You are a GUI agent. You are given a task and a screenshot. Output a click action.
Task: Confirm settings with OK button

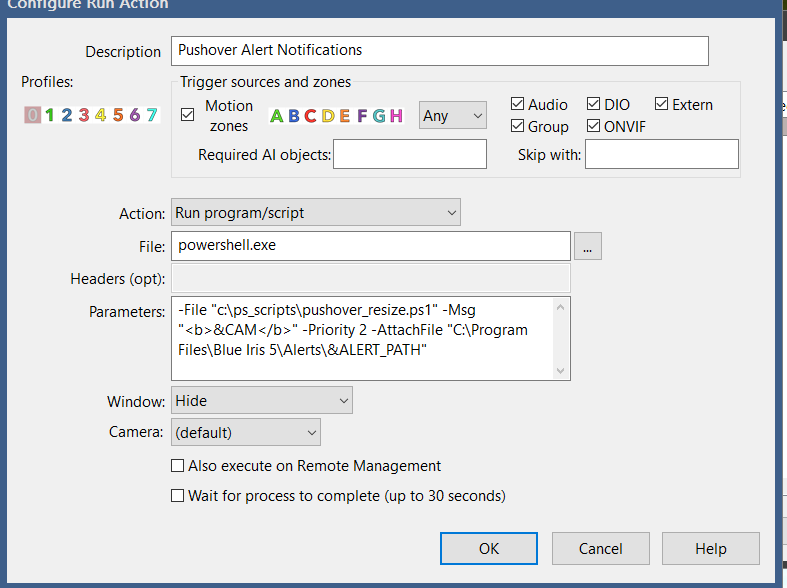click(x=489, y=548)
